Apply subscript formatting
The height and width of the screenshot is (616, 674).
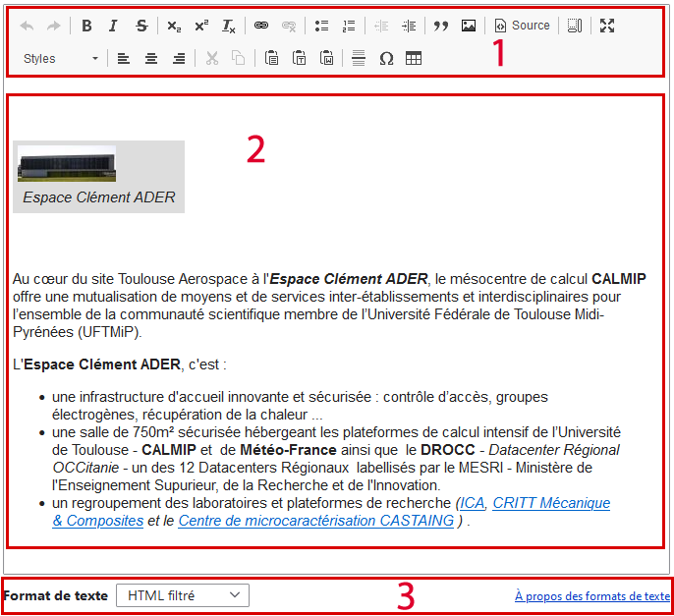(x=174, y=26)
